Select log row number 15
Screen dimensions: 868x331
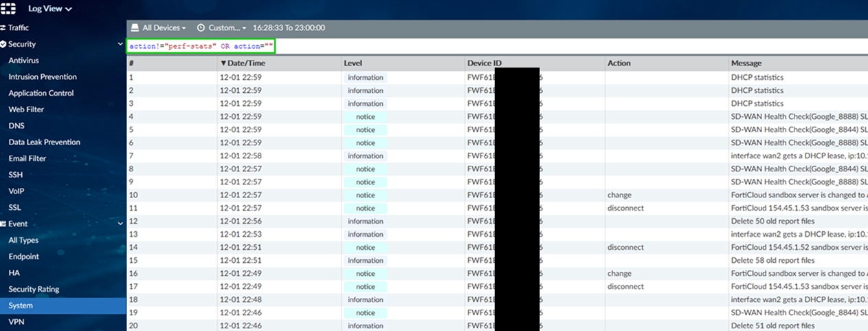pyautogui.click(x=133, y=261)
